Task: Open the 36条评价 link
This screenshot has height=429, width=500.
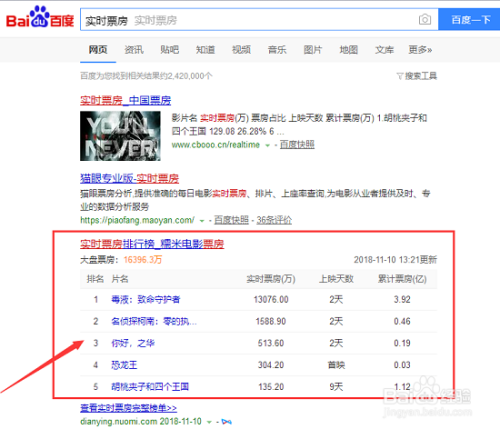Action: pos(274,220)
